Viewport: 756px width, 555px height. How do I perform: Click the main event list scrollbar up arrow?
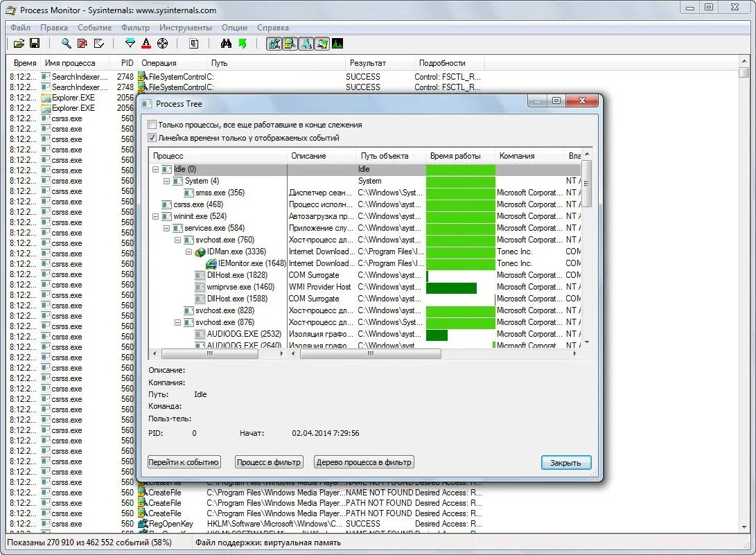click(x=744, y=62)
